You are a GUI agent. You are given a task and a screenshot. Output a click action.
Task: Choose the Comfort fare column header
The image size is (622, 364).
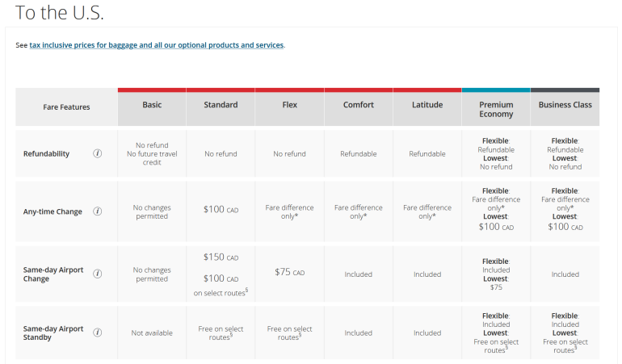[358, 105]
